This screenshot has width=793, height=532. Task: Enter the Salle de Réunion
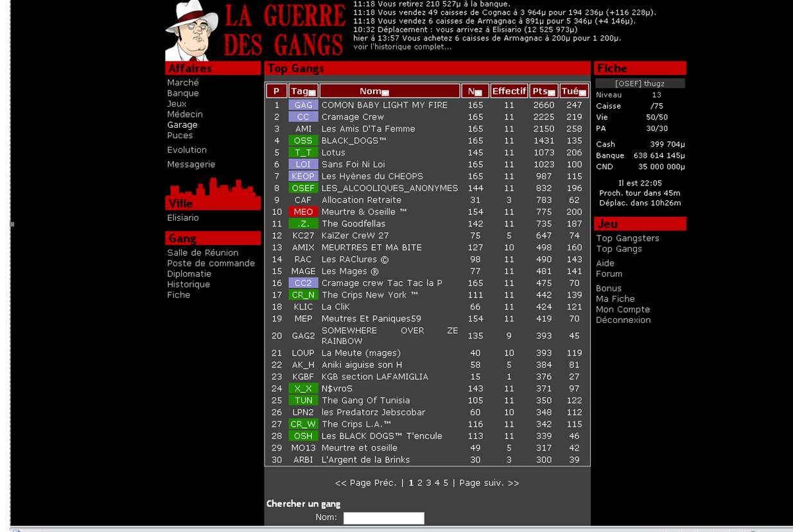pos(203,253)
